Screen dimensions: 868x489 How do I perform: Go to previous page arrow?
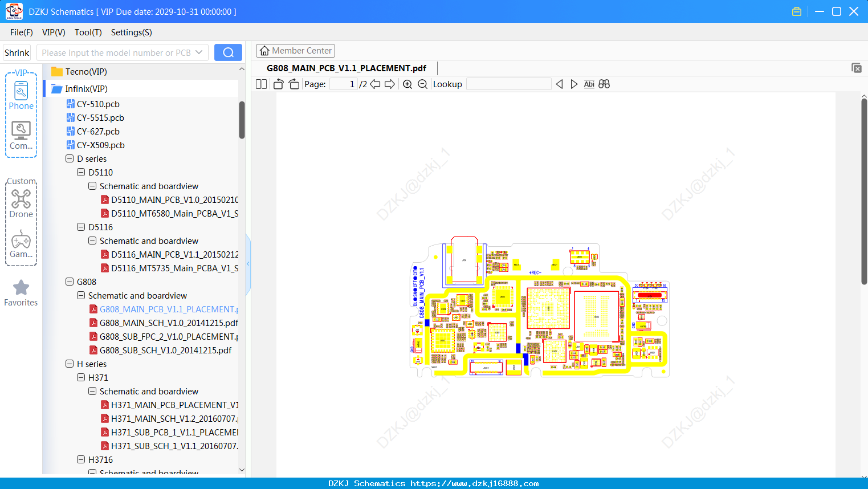[x=375, y=84]
